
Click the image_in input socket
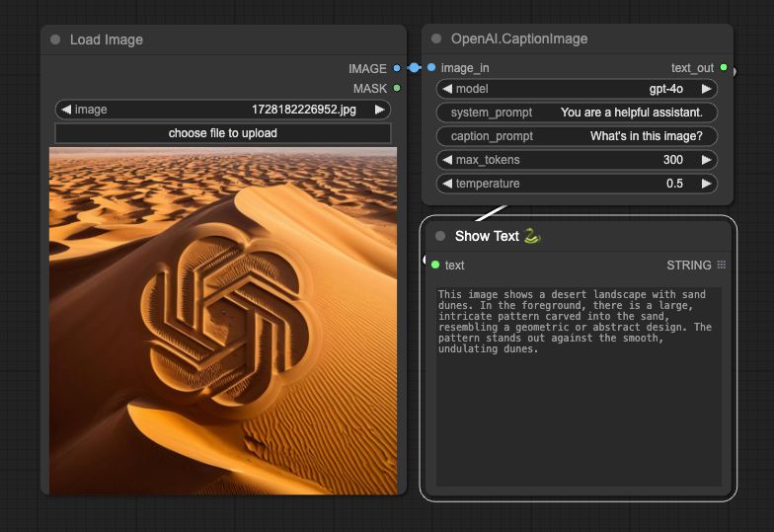coord(431,67)
